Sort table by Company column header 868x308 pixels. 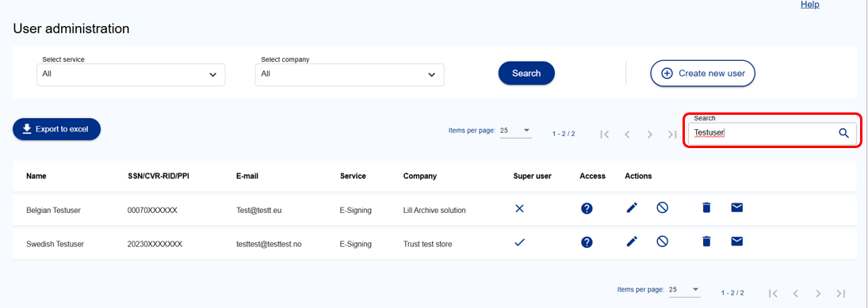[x=419, y=177]
